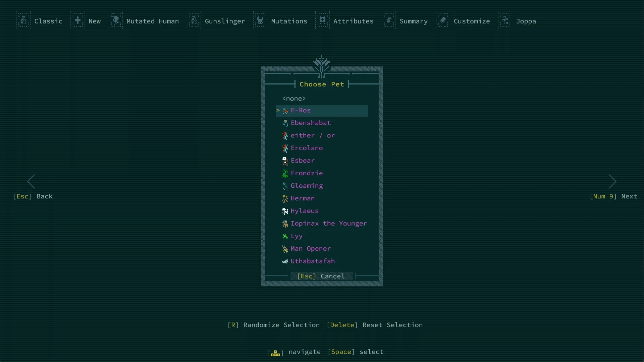644x362 pixels.
Task: Pick Iopinax the Younger pet
Action: point(328,224)
